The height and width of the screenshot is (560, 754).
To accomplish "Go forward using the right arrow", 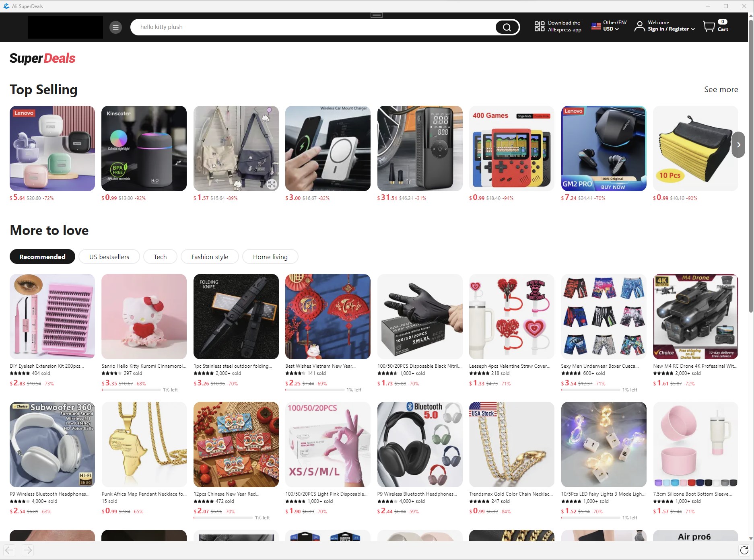I will (x=27, y=550).
